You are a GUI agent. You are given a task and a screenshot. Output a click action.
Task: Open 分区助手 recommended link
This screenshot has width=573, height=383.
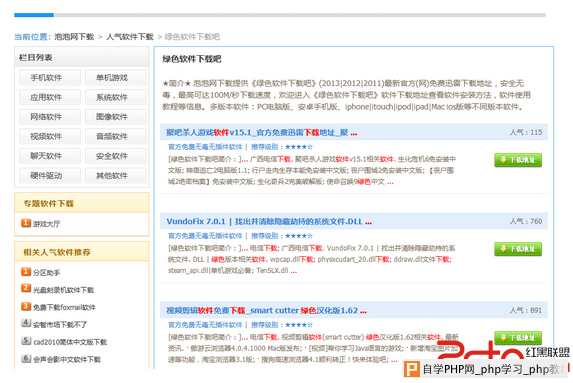tap(46, 273)
